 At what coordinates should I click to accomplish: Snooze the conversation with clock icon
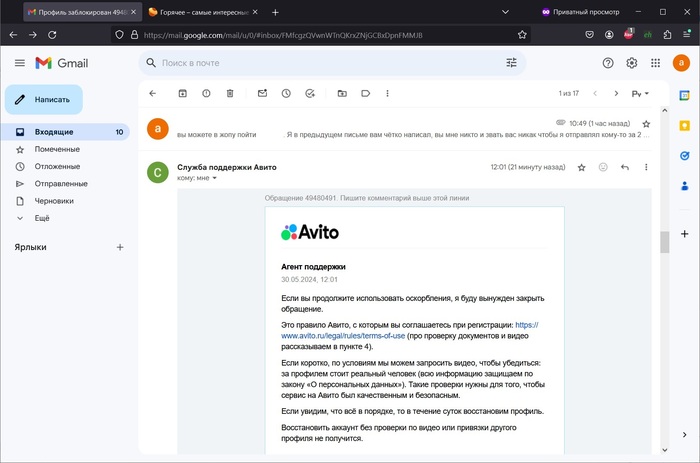point(286,93)
